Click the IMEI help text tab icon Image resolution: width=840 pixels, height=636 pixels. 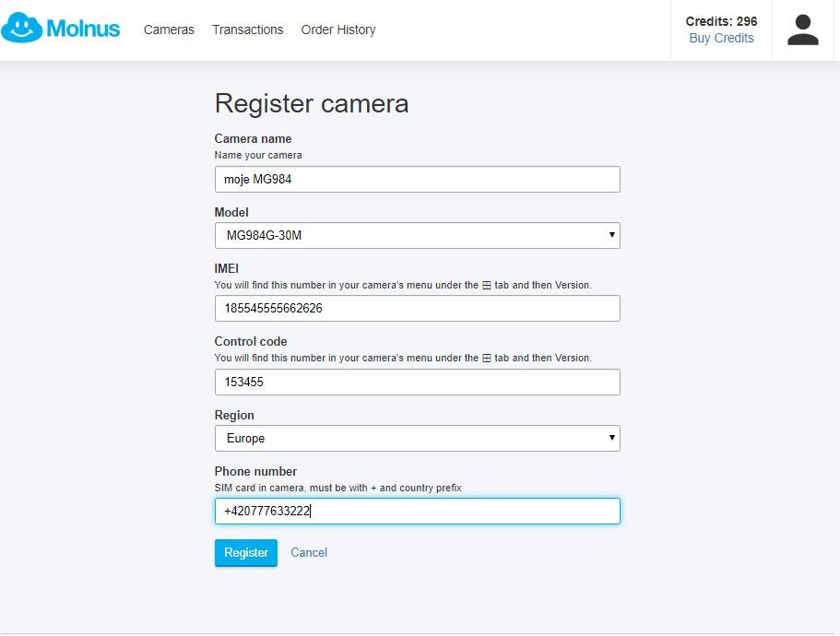487,286
